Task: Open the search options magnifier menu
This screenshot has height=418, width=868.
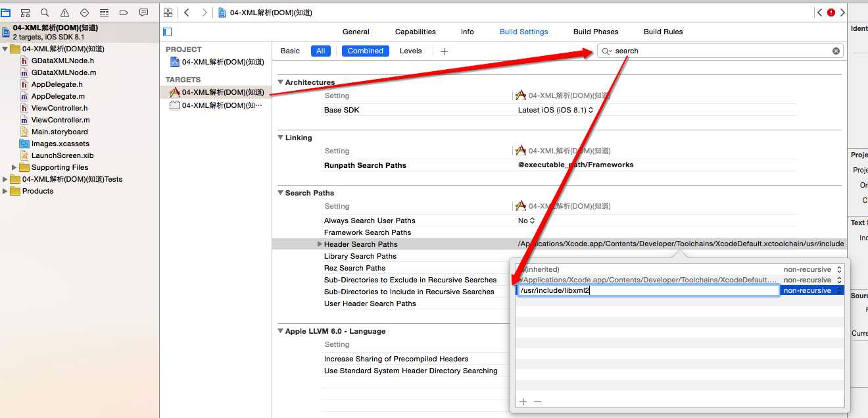Action: coord(606,51)
